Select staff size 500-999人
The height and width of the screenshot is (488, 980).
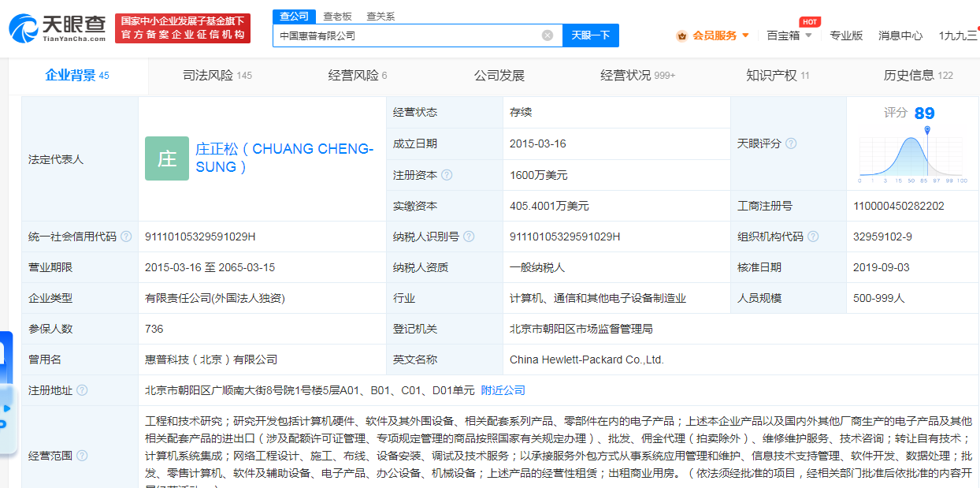pos(879,298)
